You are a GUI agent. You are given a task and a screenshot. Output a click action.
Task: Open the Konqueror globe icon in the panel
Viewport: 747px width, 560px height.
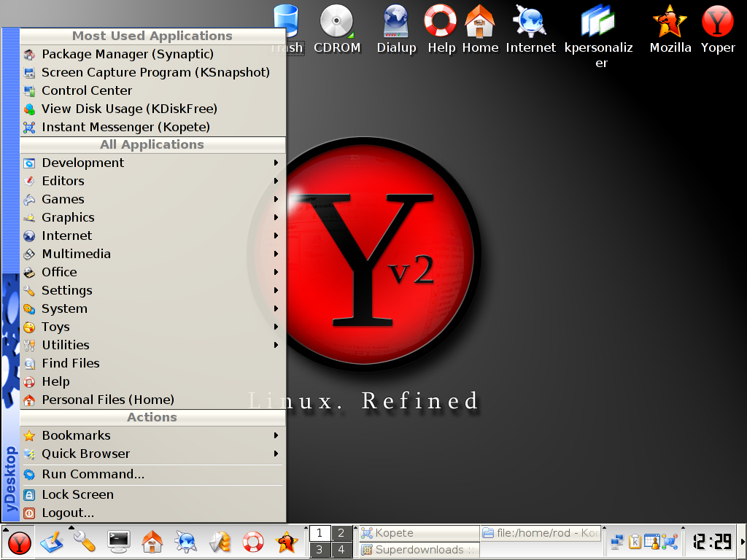[186, 542]
